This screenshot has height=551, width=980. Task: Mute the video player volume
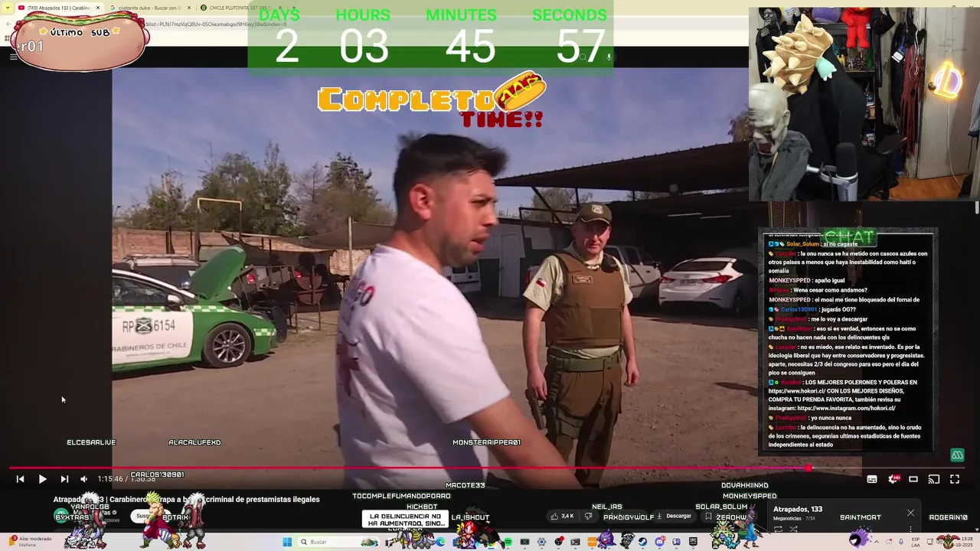coord(84,479)
